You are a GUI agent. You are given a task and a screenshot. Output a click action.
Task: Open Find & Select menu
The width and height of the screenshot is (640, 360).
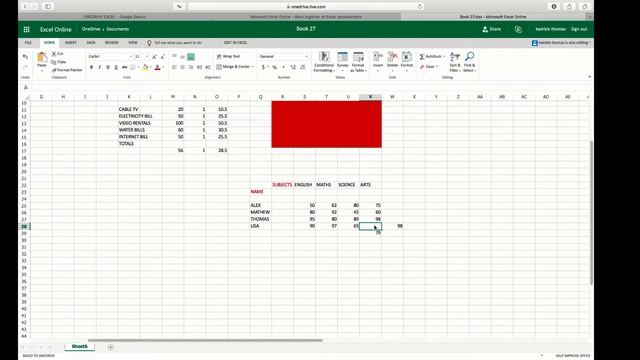pos(469,62)
